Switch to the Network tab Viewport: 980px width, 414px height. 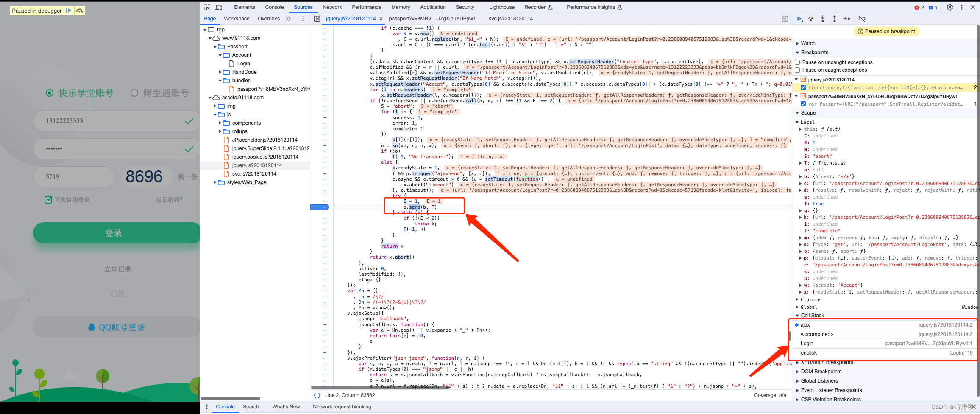click(332, 7)
